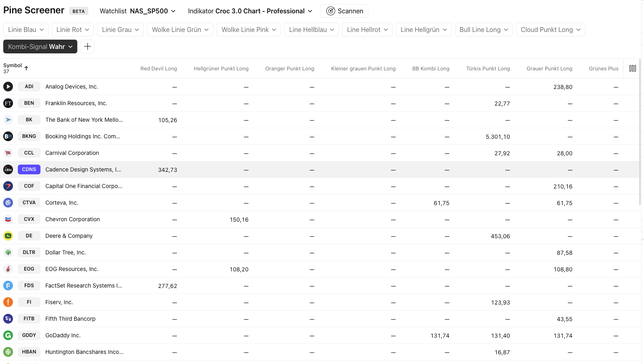Click the GoDaddy logo icon
The height and width of the screenshot is (364, 644).
click(8, 335)
